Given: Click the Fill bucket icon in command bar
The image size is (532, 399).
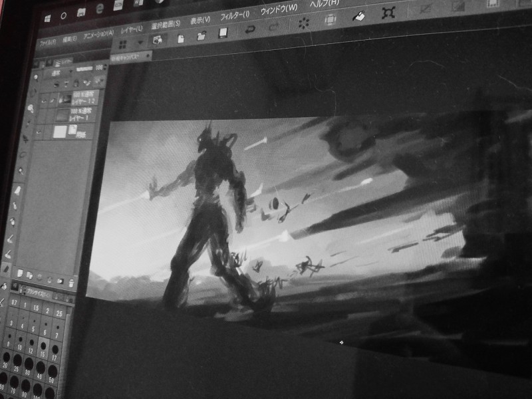Looking at the screenshot, I should [358, 16].
